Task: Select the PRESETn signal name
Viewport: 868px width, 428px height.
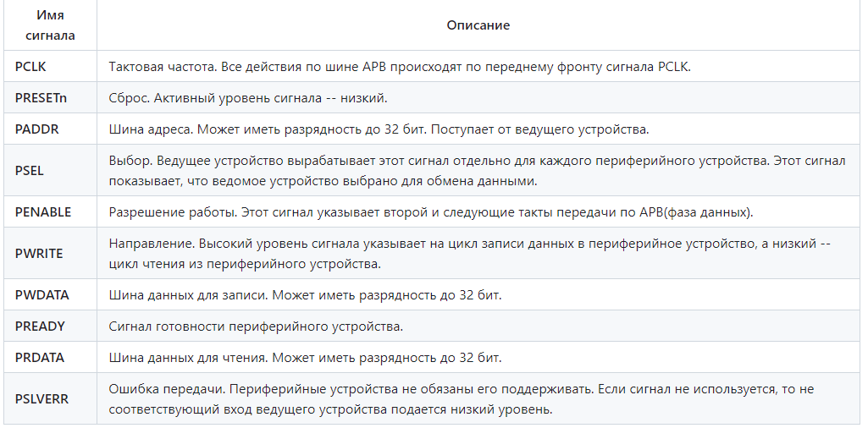Action: pyautogui.click(x=41, y=98)
